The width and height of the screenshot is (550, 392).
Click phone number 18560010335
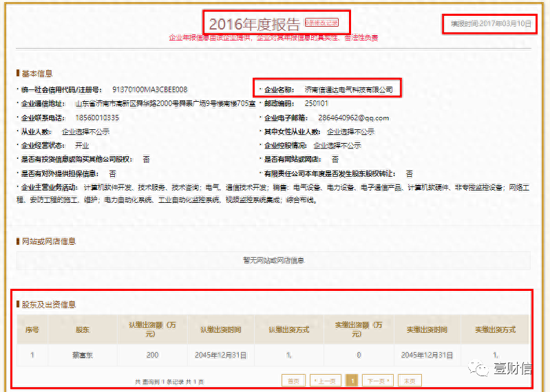(x=97, y=118)
